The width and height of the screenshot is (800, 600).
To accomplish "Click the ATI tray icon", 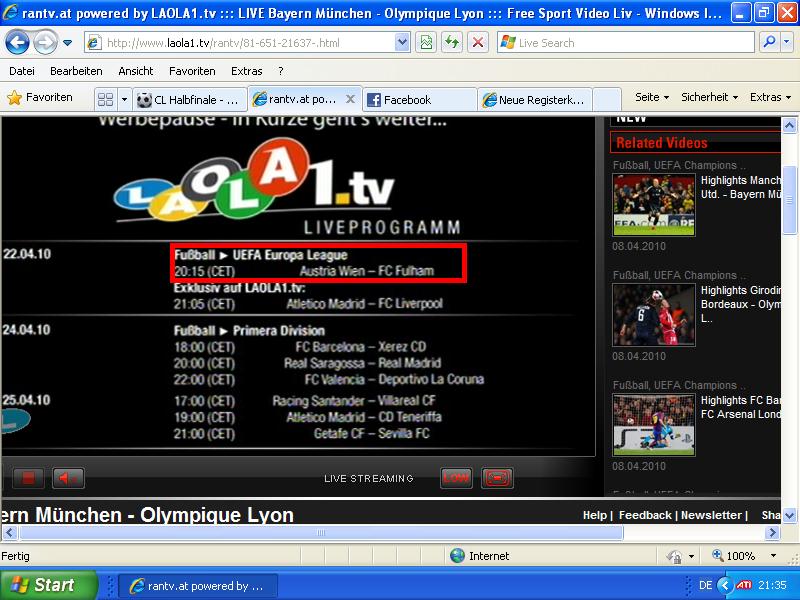I will (x=744, y=585).
